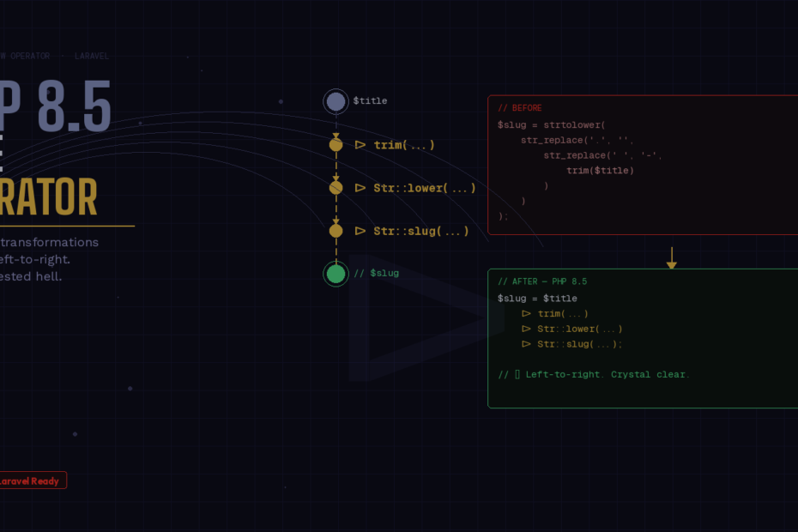Click the gold node beside Str::slug(...)
Image resolution: width=798 pixels, height=532 pixels.
pyautogui.click(x=336, y=231)
